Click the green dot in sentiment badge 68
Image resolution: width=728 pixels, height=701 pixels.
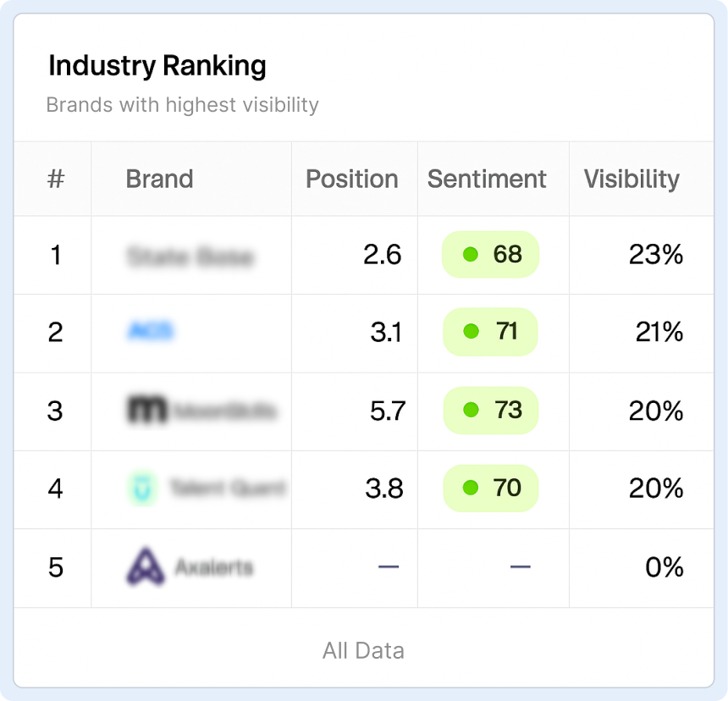pos(471,254)
